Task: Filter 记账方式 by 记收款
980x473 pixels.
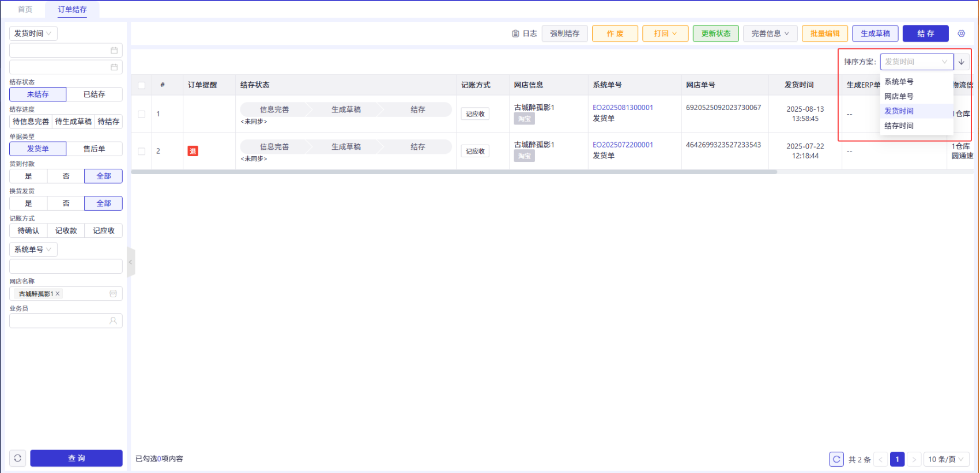Action: (x=66, y=230)
